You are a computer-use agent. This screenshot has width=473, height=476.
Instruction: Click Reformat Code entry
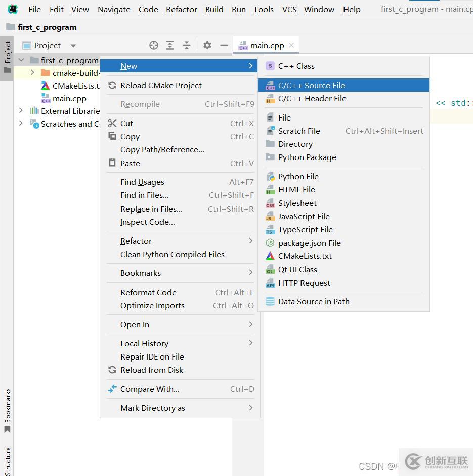click(x=180, y=292)
